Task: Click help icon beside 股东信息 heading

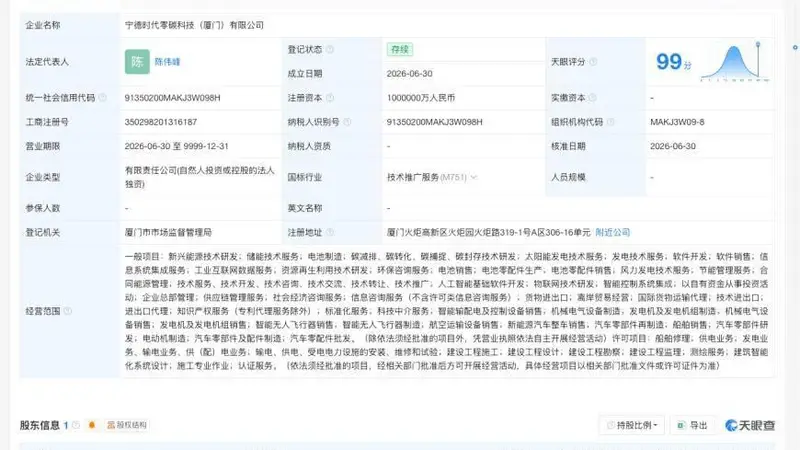Action: tap(76, 425)
